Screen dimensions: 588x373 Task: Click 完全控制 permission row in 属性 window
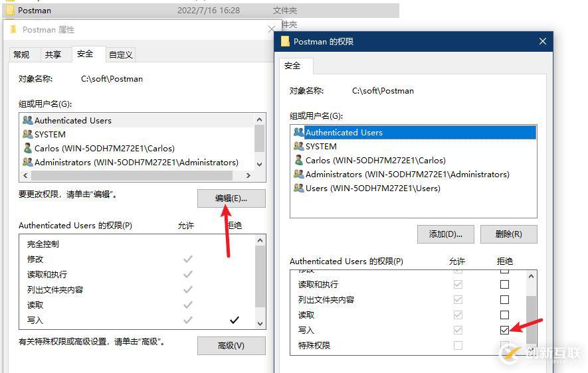138,244
